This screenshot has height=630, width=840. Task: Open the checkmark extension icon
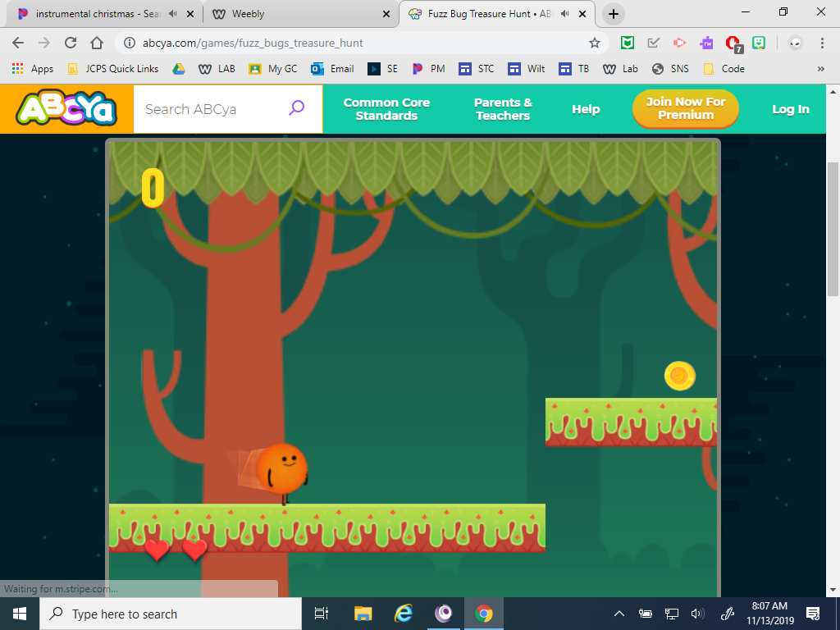coord(654,43)
